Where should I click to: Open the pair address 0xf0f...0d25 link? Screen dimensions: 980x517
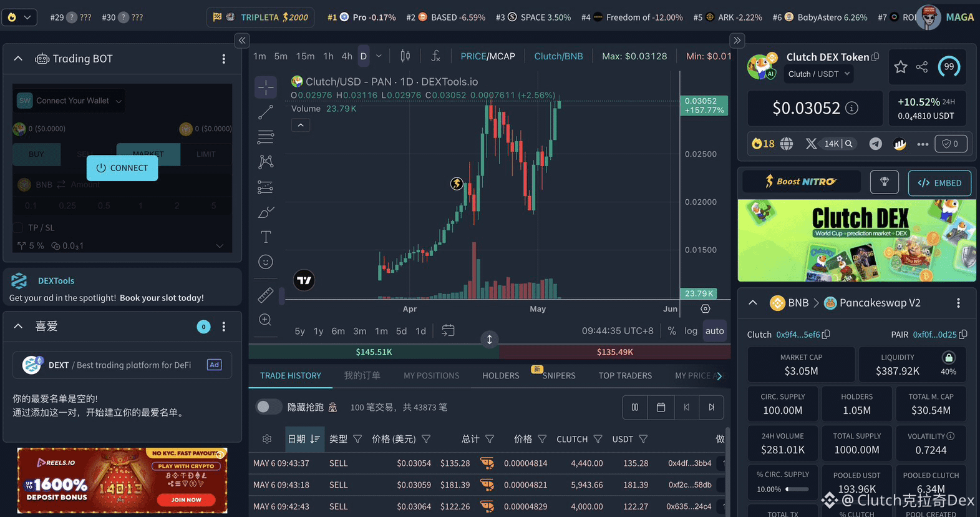934,335
